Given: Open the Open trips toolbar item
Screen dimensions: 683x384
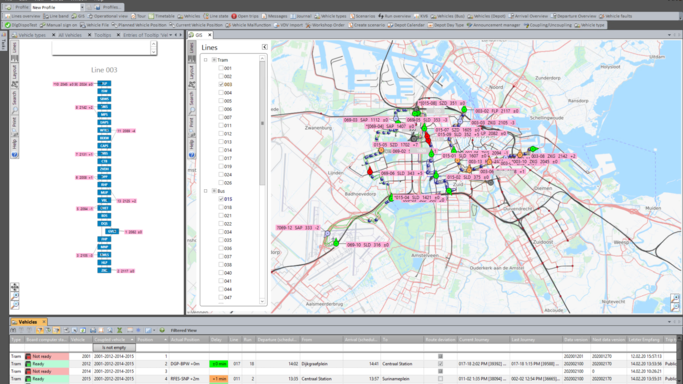Looking at the screenshot, I should coord(245,16).
